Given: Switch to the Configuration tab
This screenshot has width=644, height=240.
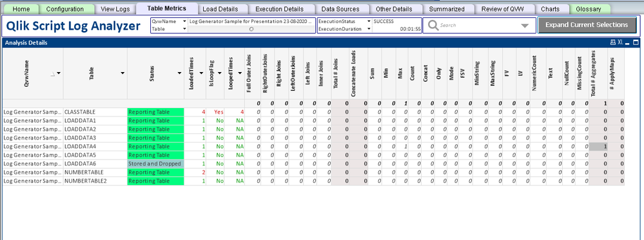Looking at the screenshot, I should [x=65, y=9].
